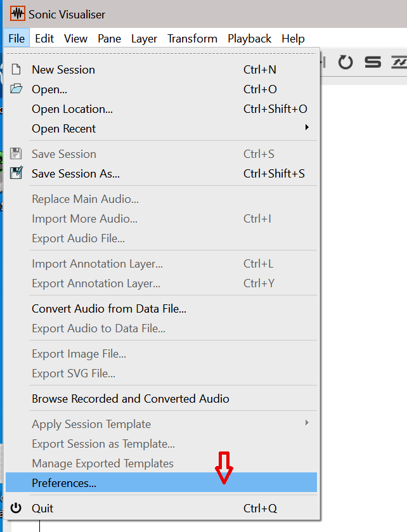
Task: Click the Sonic Visualiser app logo icon
Action: [17, 13]
